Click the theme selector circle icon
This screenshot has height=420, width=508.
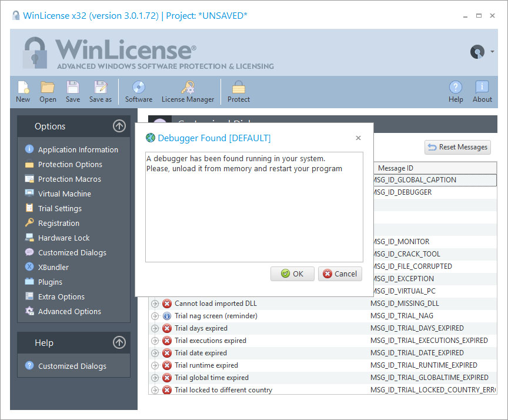(477, 52)
